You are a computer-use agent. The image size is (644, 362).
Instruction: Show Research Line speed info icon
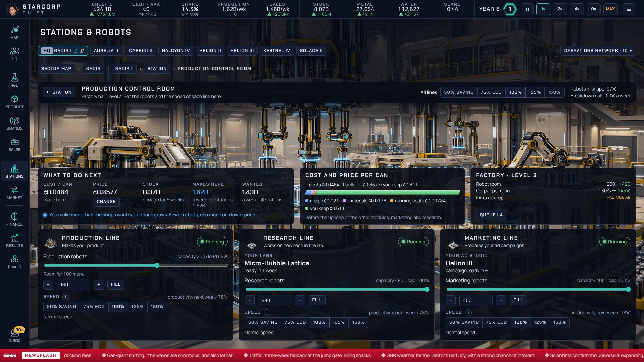pyautogui.click(x=267, y=312)
